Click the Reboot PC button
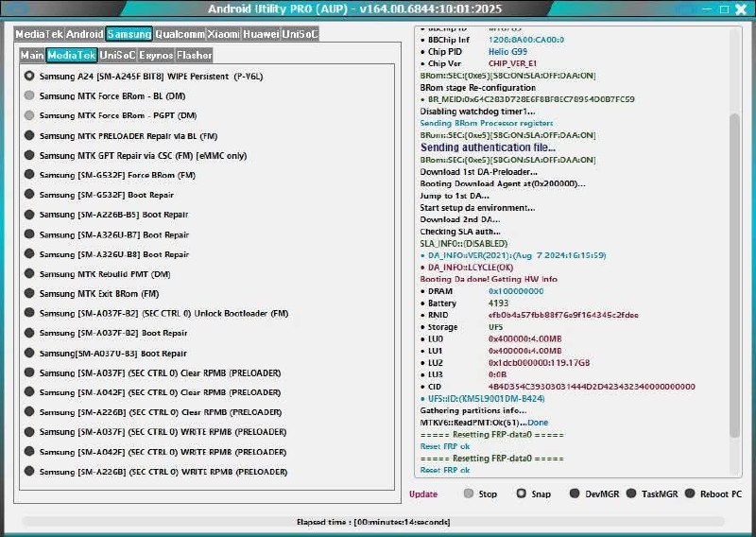This screenshot has width=756, height=537. pos(713,494)
